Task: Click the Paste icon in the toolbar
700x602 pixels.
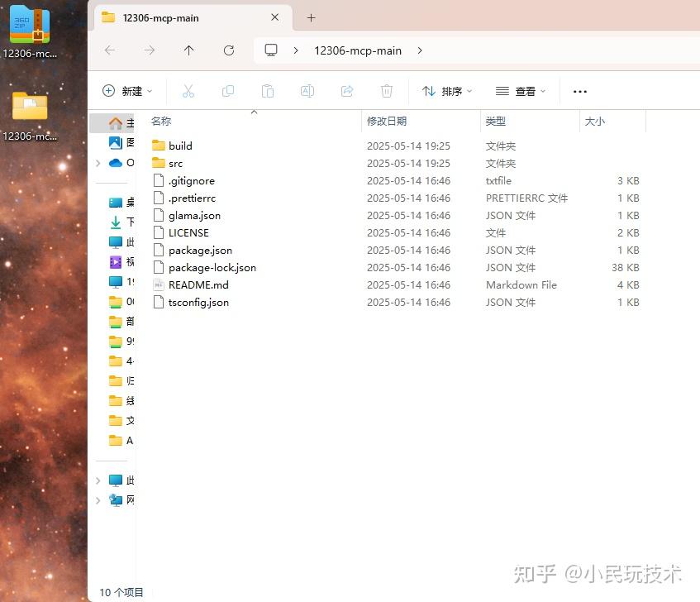Action: coord(266,91)
